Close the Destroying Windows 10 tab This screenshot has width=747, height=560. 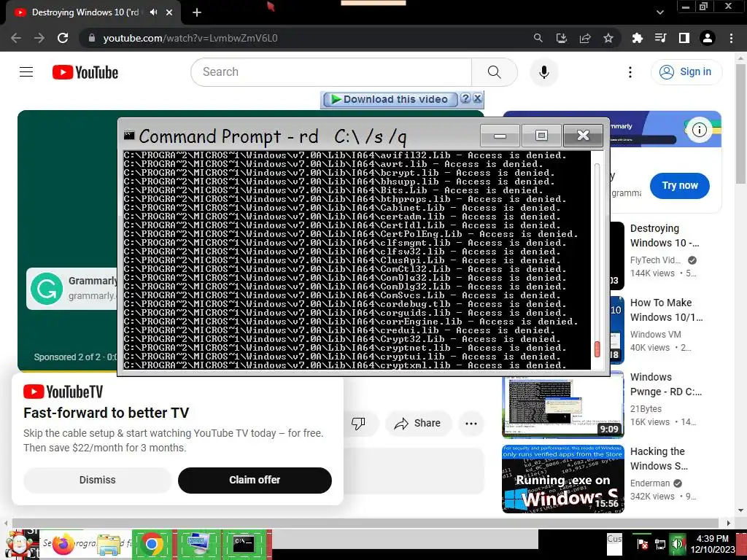[x=169, y=12]
